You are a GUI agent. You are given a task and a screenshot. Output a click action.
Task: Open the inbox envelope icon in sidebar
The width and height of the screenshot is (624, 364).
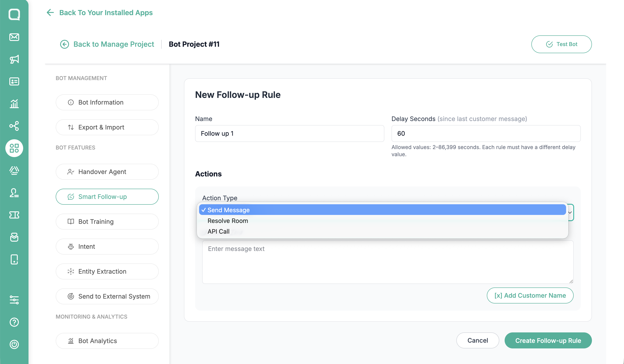(14, 37)
